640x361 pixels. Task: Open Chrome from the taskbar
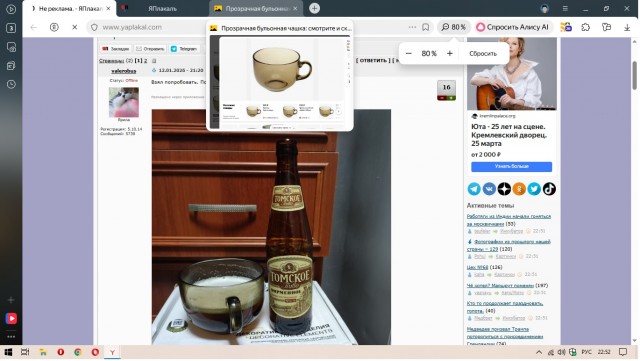pos(78,352)
